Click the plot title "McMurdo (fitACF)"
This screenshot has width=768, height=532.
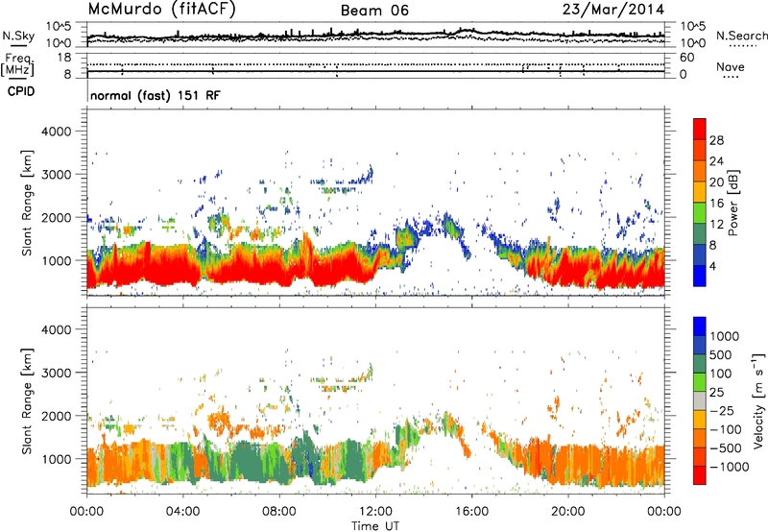tap(162, 10)
